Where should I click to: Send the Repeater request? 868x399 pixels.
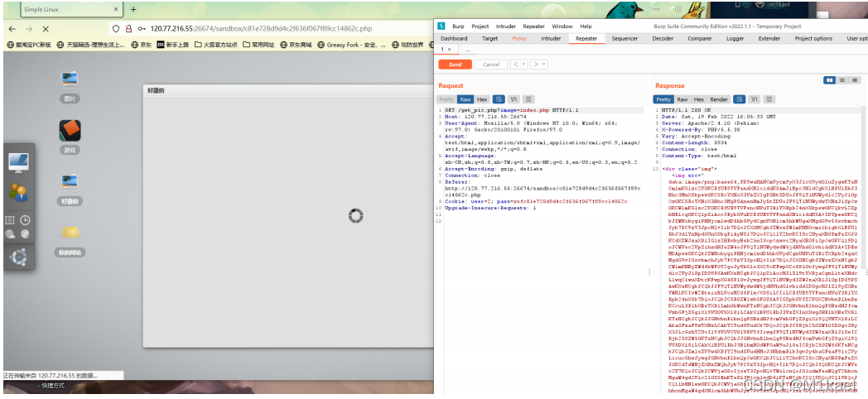455,65
